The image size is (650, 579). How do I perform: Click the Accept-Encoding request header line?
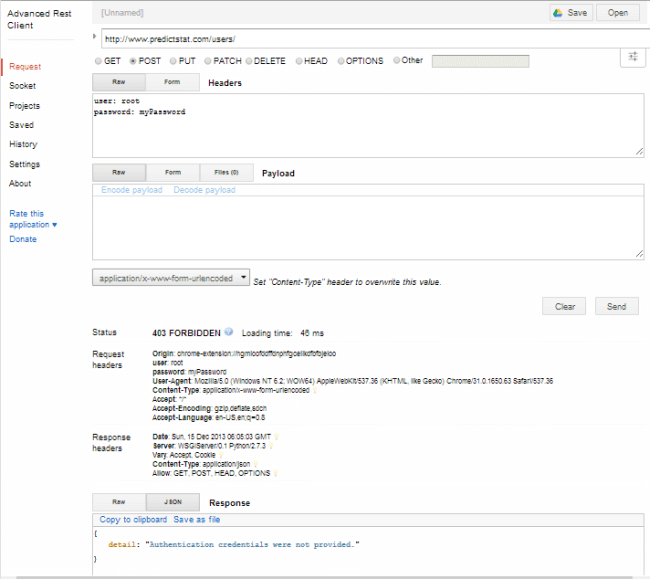coord(209,408)
